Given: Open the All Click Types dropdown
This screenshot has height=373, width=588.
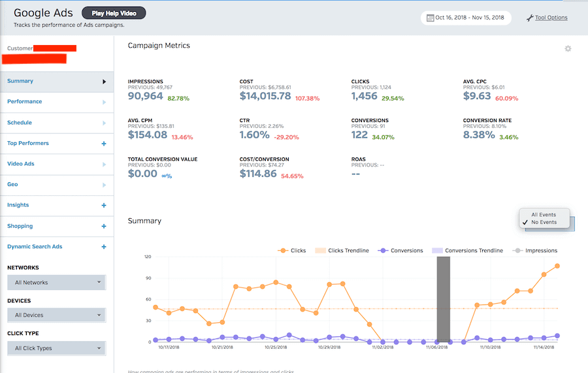Looking at the screenshot, I should click(x=56, y=348).
